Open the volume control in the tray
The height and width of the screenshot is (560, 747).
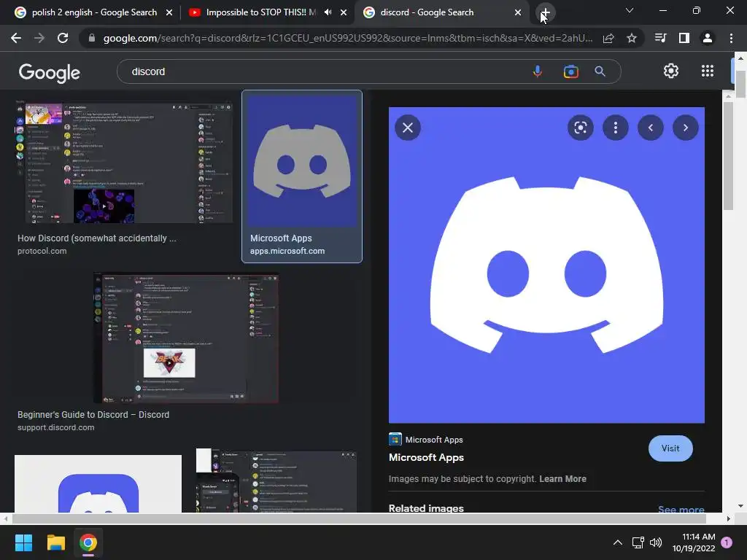[x=656, y=542]
